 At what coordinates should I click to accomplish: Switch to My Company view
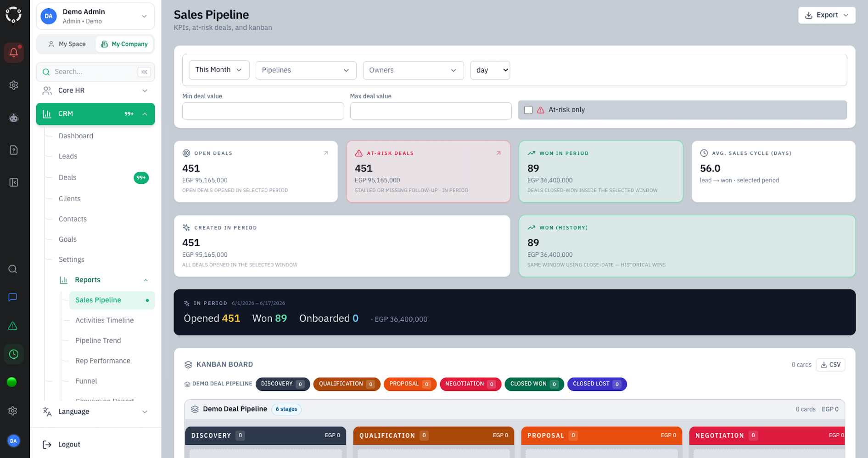tap(125, 44)
